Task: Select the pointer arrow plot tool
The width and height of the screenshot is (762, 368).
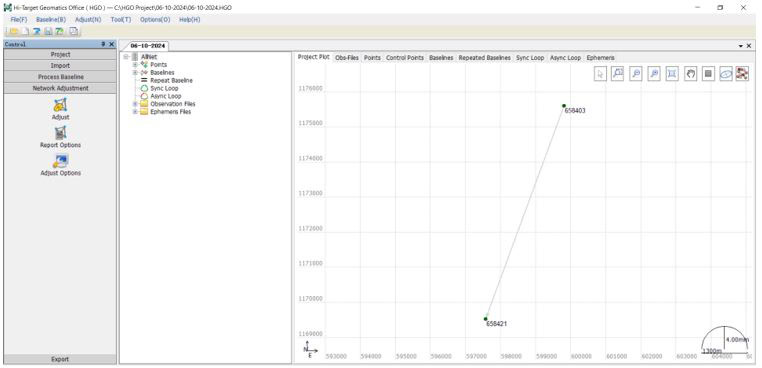Action: click(x=600, y=73)
